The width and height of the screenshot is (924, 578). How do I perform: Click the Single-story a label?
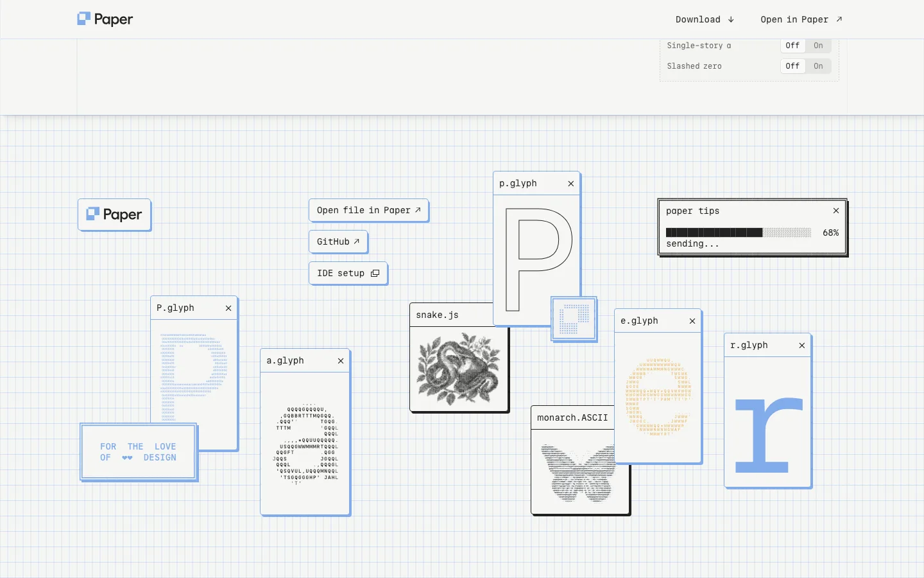click(699, 46)
